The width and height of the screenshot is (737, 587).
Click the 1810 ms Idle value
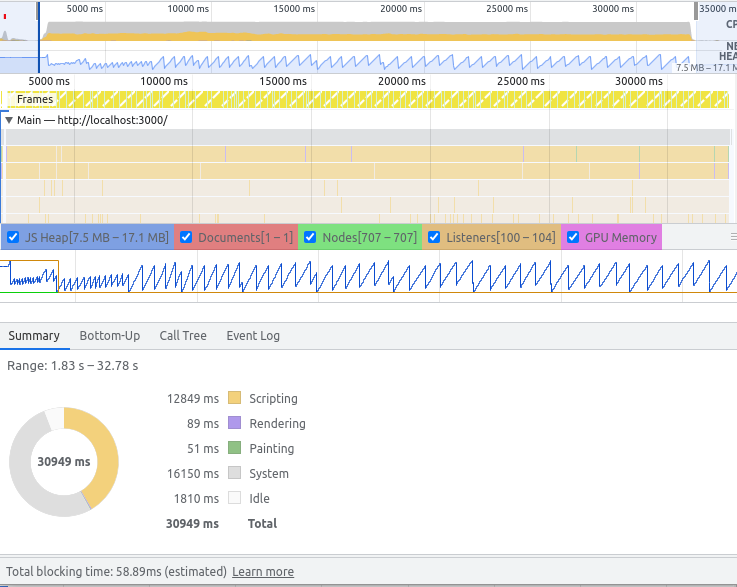click(196, 498)
